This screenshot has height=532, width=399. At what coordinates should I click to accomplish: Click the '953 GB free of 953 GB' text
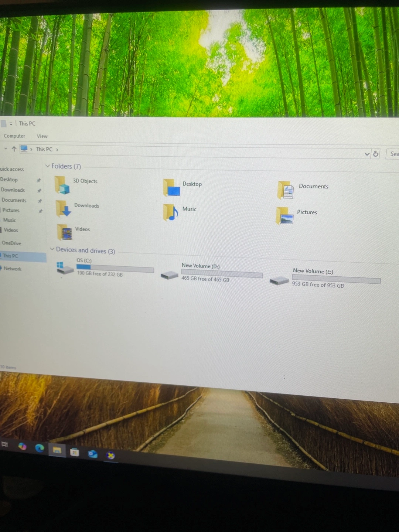(318, 285)
